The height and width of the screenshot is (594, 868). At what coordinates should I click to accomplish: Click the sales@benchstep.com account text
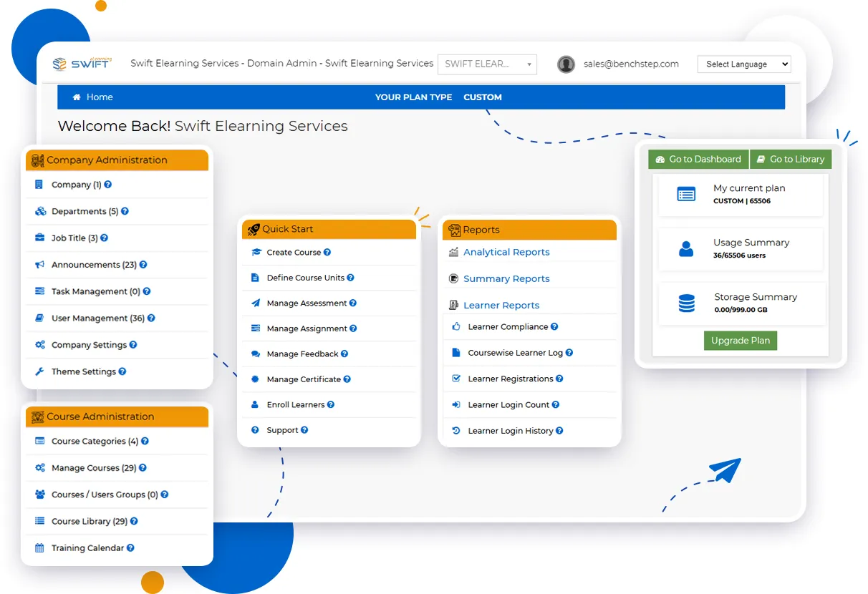coord(631,64)
